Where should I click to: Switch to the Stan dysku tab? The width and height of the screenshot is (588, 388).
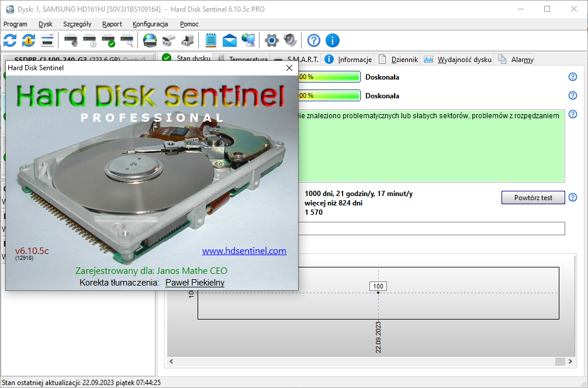click(186, 58)
